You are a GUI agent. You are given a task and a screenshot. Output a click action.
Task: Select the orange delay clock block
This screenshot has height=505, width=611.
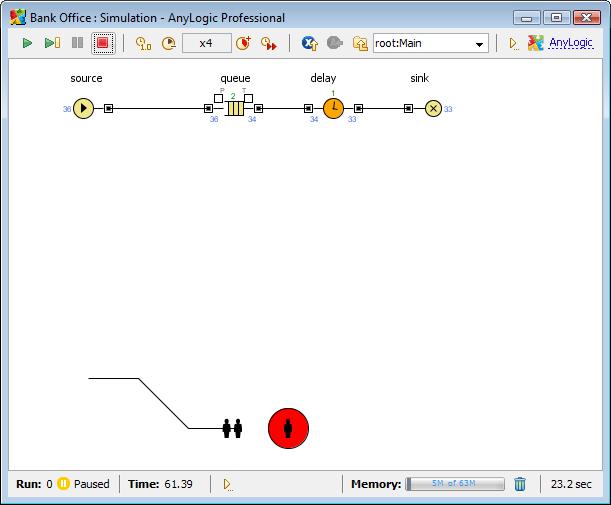tap(334, 108)
